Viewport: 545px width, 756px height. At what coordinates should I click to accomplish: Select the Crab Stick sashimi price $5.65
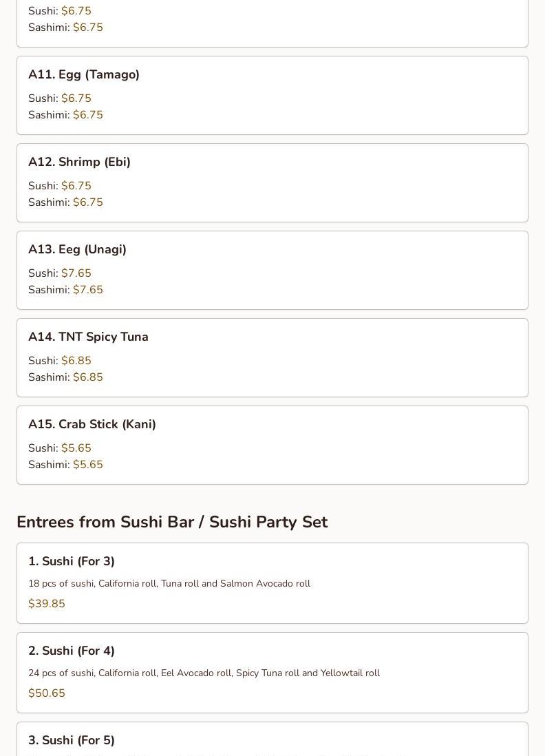click(x=87, y=465)
